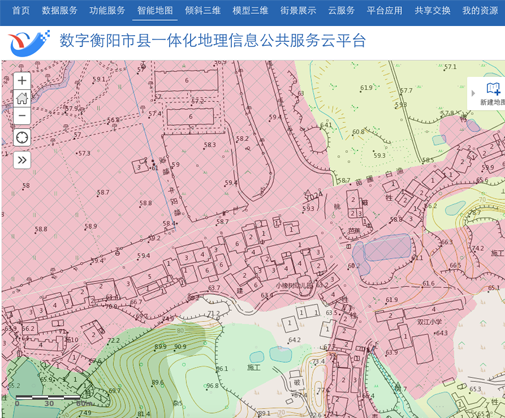505x418 pixels.
Task: Click the 新建地图 new map icon
Action: pyautogui.click(x=493, y=89)
